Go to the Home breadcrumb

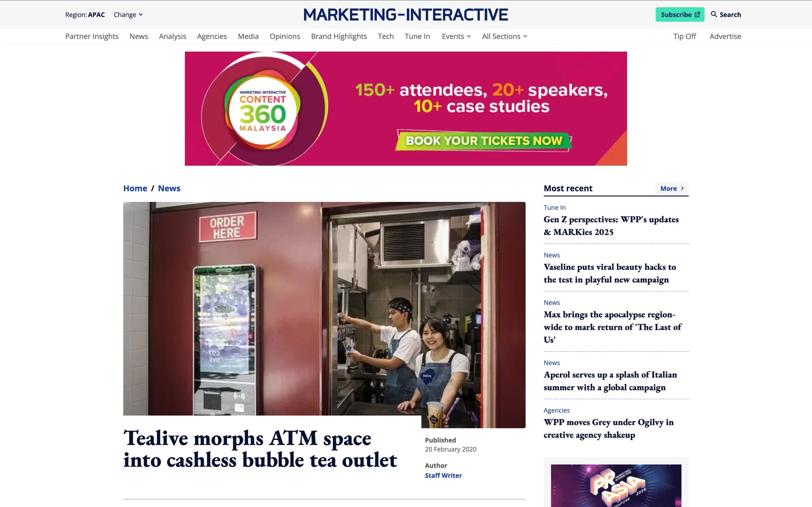135,188
